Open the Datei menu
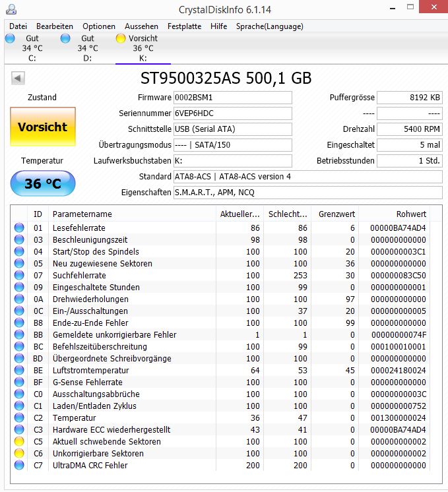The image size is (448, 492). (x=18, y=26)
